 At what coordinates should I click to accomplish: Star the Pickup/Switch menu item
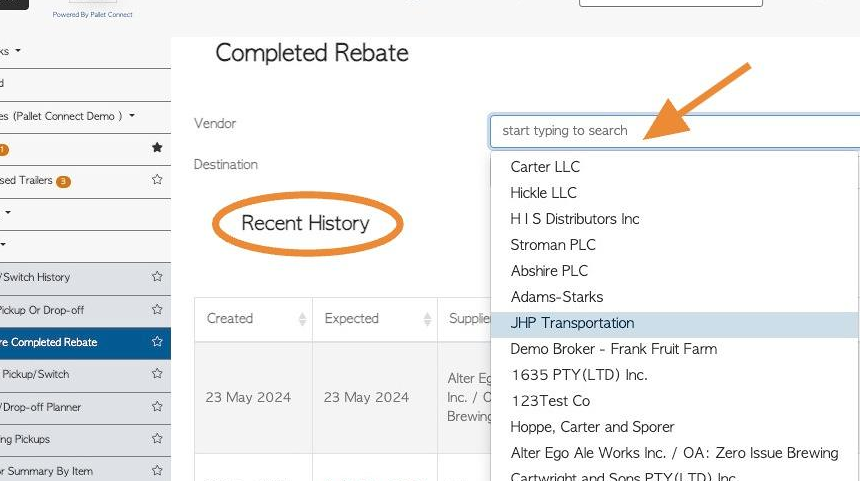[x=157, y=374]
